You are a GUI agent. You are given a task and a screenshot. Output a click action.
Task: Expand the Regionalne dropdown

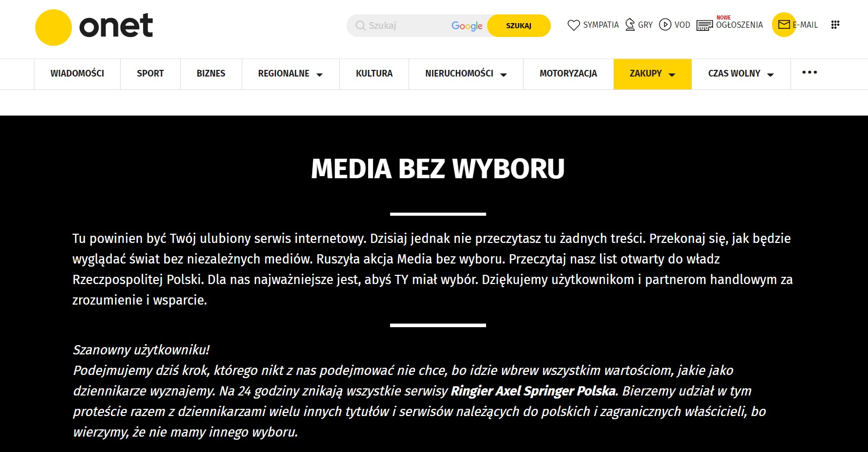[x=319, y=74]
